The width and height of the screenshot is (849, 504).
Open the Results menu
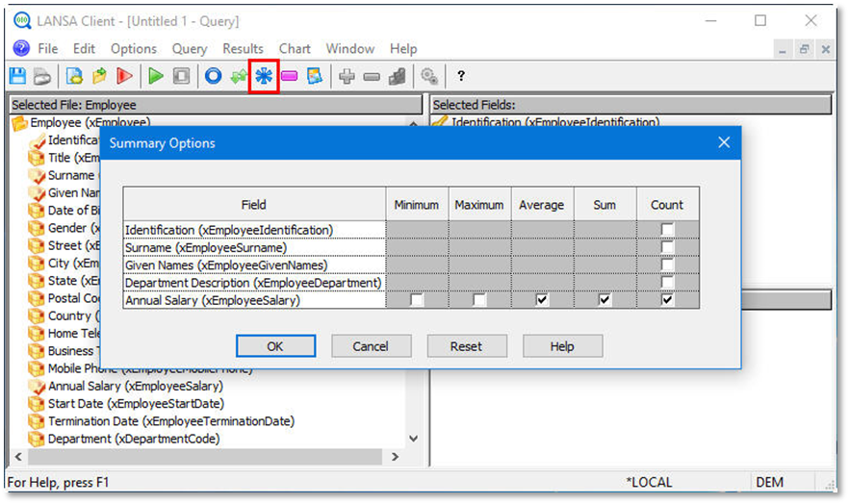coord(243,49)
